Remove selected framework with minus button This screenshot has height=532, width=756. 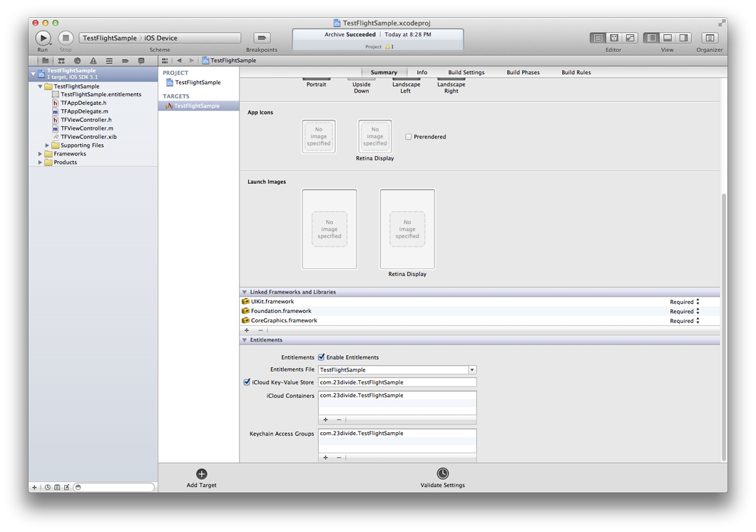coord(260,330)
